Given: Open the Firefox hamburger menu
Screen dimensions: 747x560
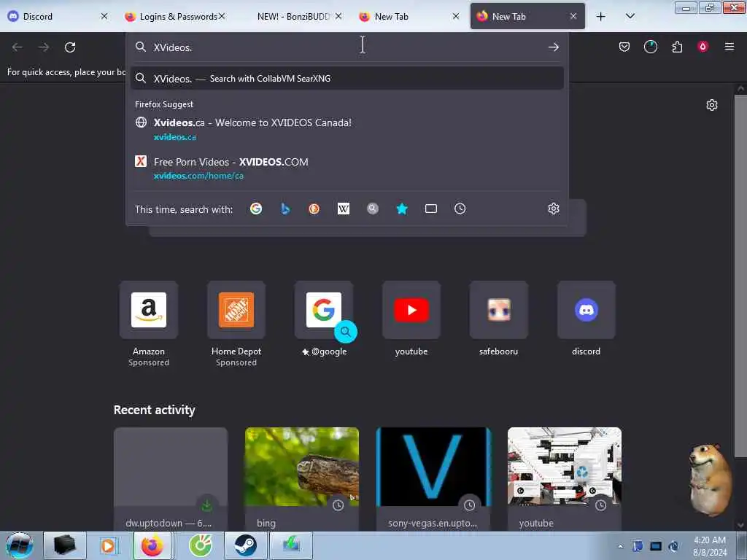Looking at the screenshot, I should click(x=729, y=47).
